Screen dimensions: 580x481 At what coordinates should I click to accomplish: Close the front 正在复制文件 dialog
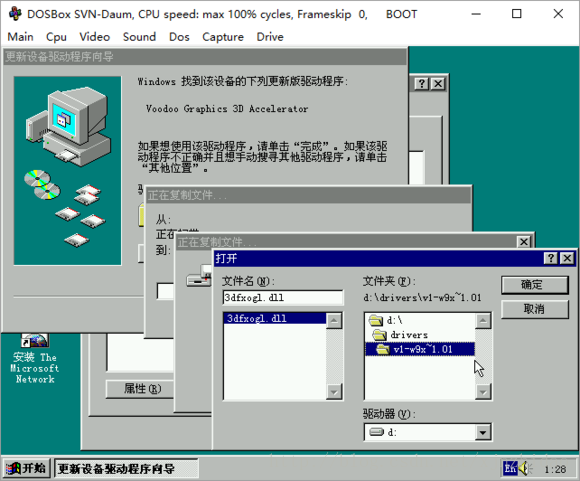(x=524, y=242)
